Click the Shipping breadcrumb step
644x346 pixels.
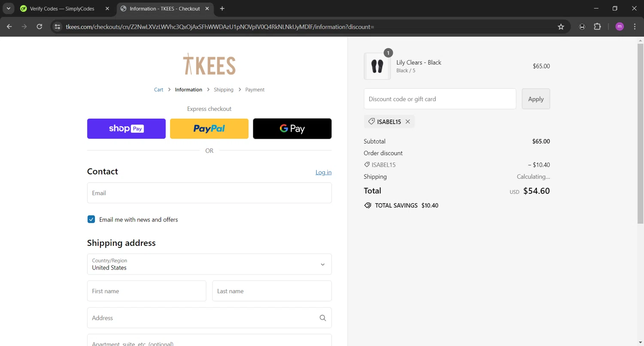224,90
